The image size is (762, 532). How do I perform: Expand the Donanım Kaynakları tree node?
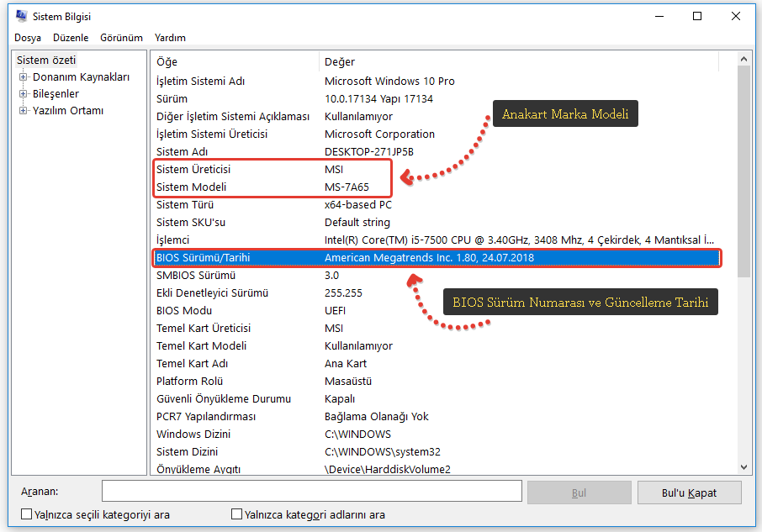coord(24,77)
